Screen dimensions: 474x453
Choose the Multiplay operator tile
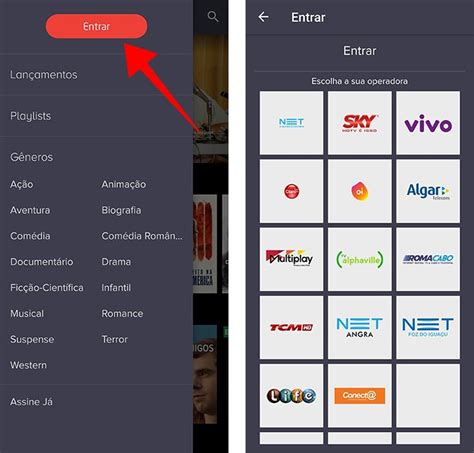tap(291, 259)
